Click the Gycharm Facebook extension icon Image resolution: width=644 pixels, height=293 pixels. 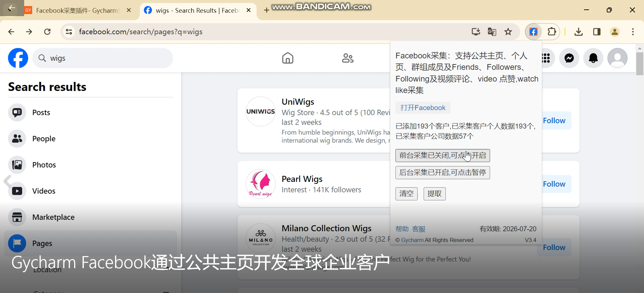(x=533, y=32)
